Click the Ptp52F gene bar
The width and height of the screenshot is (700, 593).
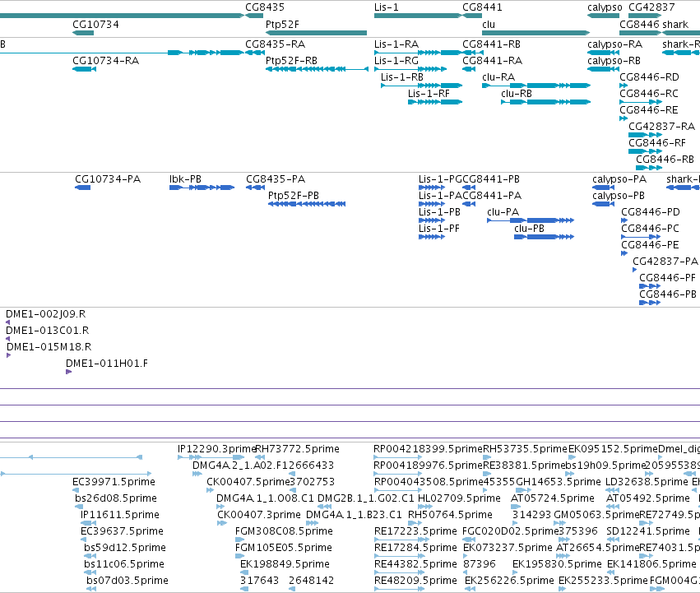pyautogui.click(x=316, y=33)
